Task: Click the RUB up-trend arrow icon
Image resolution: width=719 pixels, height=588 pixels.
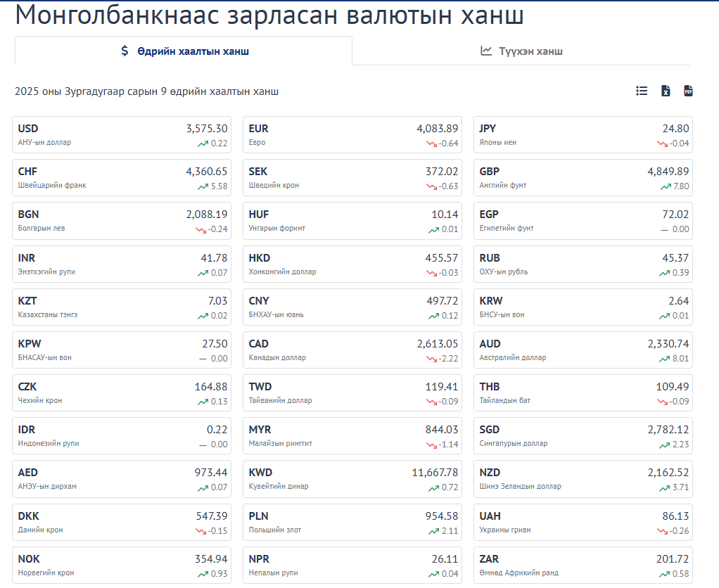Action: pyautogui.click(x=664, y=273)
